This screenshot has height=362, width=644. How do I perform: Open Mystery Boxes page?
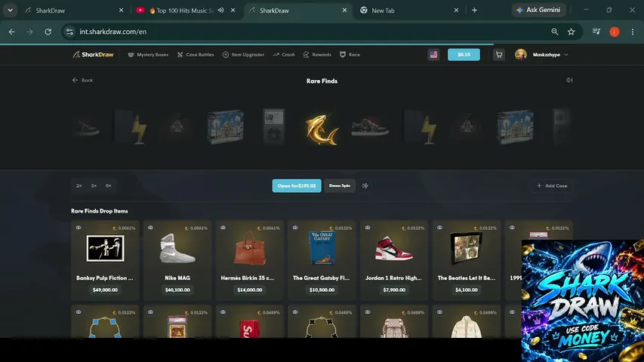click(148, 54)
